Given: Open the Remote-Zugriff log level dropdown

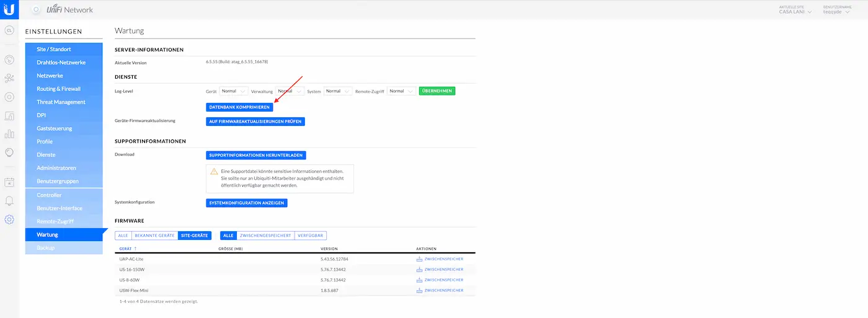Looking at the screenshot, I should click(x=401, y=91).
